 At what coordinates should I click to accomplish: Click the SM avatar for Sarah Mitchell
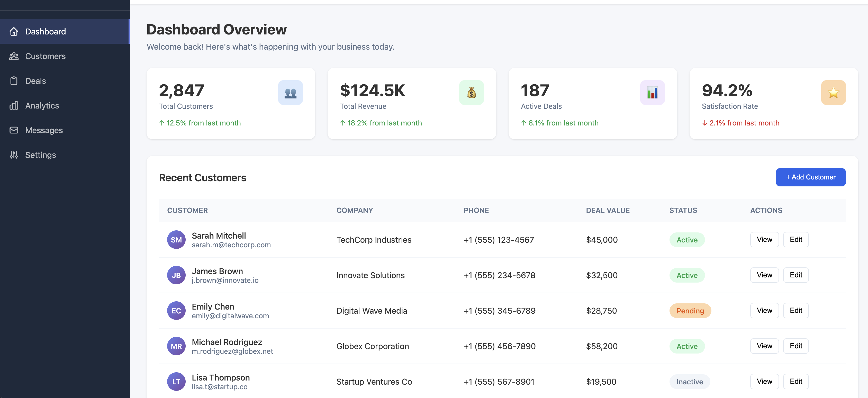click(x=176, y=240)
